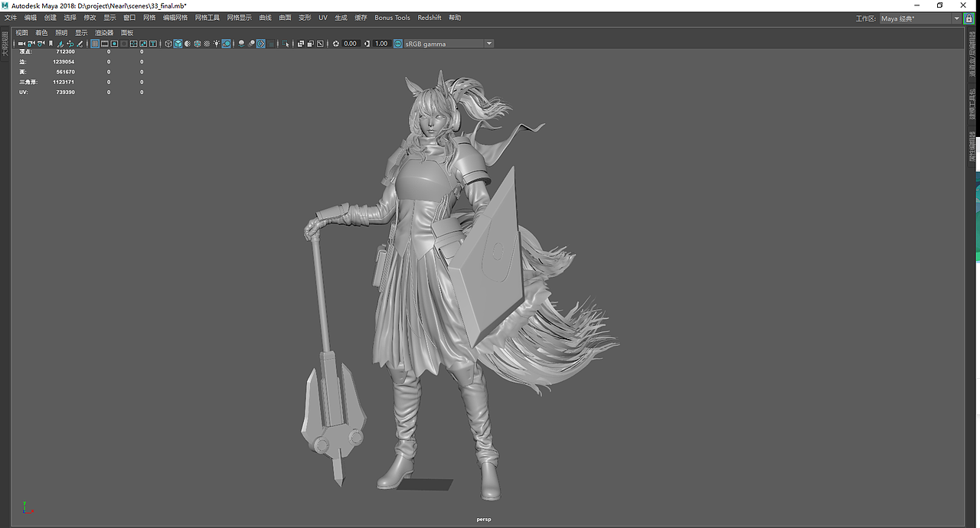980x528 pixels.
Task: Open the 网格工具 menu
Action: 207,18
